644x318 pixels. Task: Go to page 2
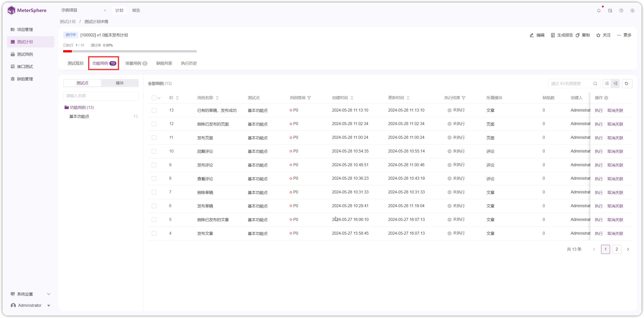point(617,249)
